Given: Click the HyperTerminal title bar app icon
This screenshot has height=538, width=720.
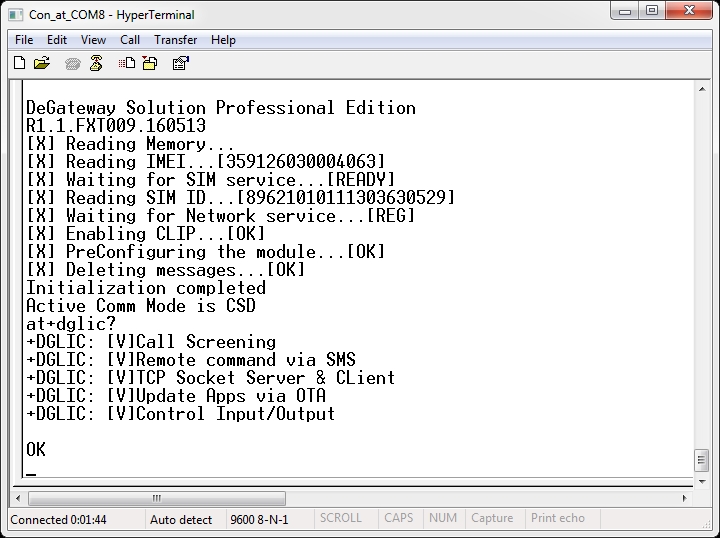Looking at the screenshot, I should tap(15, 15).
